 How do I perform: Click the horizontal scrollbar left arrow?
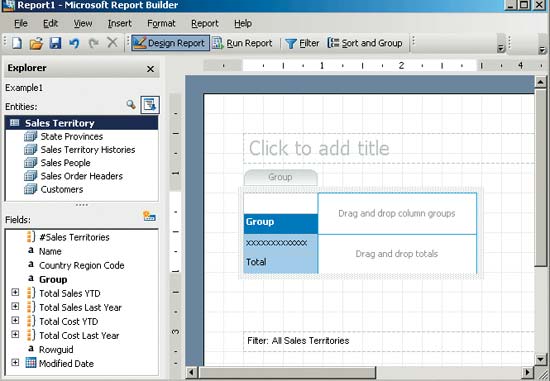[191, 372]
